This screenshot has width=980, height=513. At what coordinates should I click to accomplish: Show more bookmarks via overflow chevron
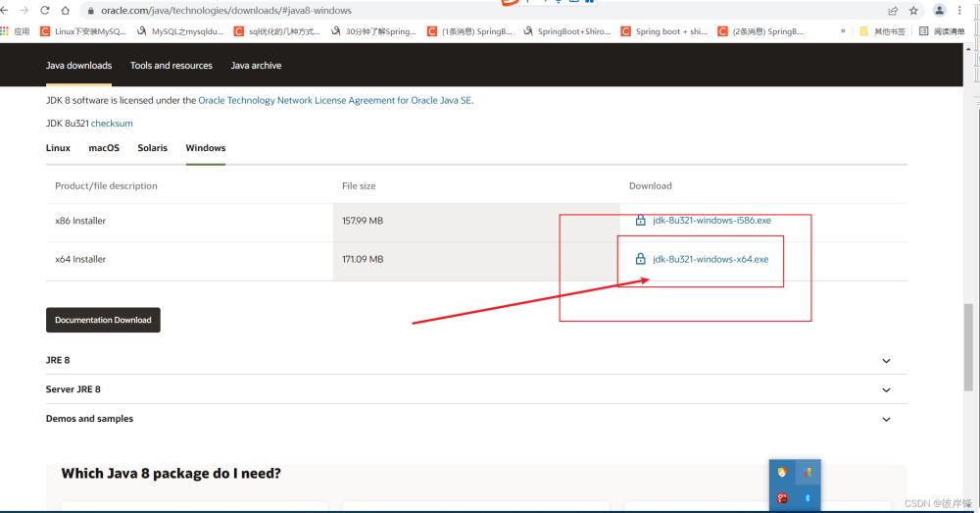click(843, 31)
